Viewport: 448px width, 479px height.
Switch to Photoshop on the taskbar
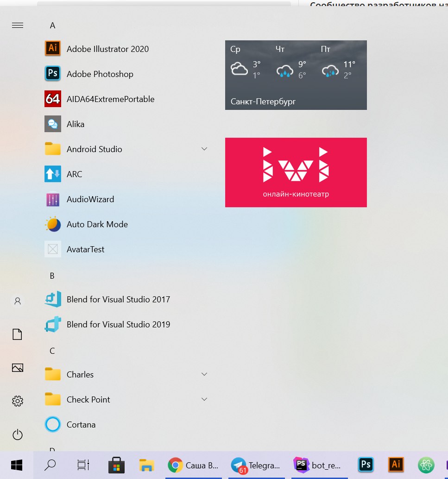[x=366, y=465]
